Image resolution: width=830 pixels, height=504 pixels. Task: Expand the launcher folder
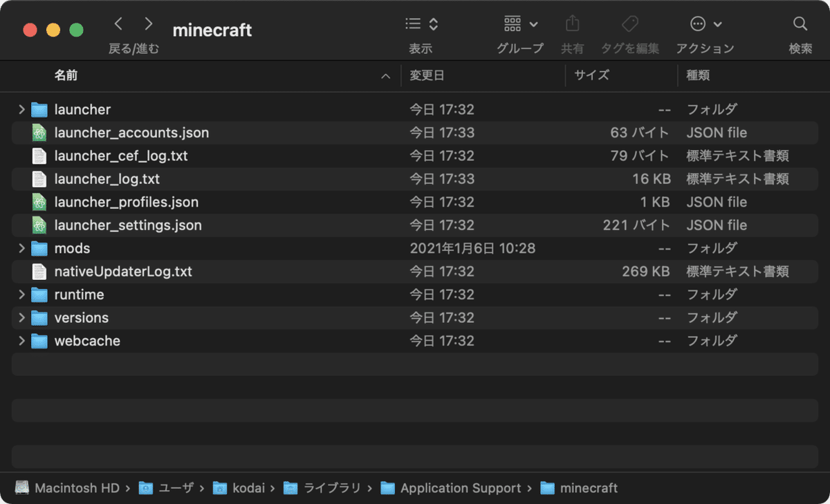click(x=21, y=109)
